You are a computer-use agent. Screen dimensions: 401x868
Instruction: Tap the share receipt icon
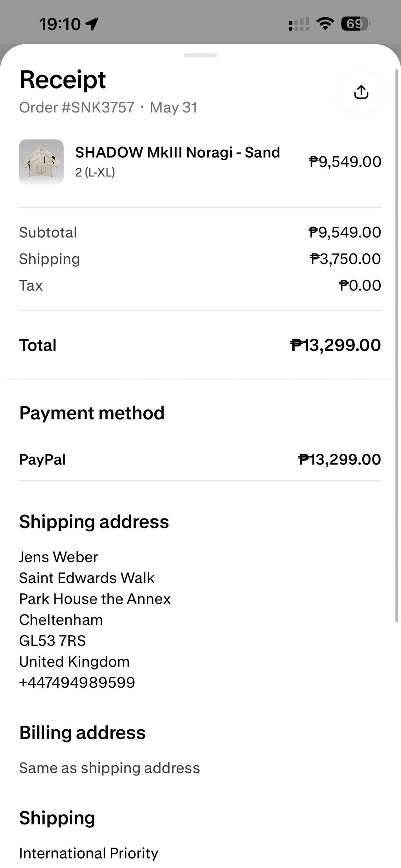click(361, 92)
